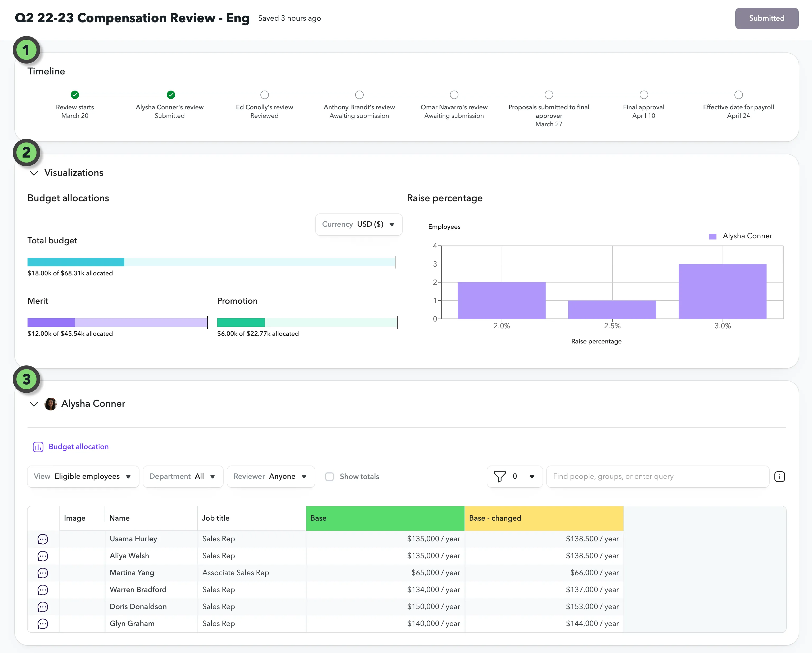Select the Usama Hurley name cell
Screen dimensions: 812x653
pyautogui.click(x=151, y=539)
